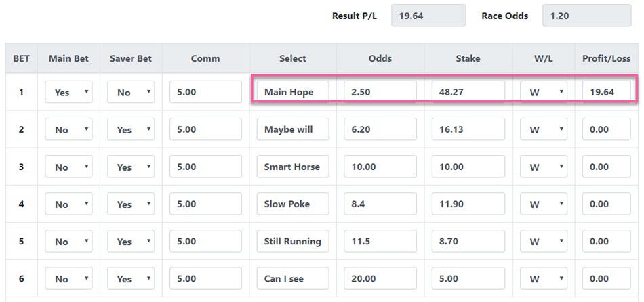Click the Main Hope selection field

pos(293,92)
